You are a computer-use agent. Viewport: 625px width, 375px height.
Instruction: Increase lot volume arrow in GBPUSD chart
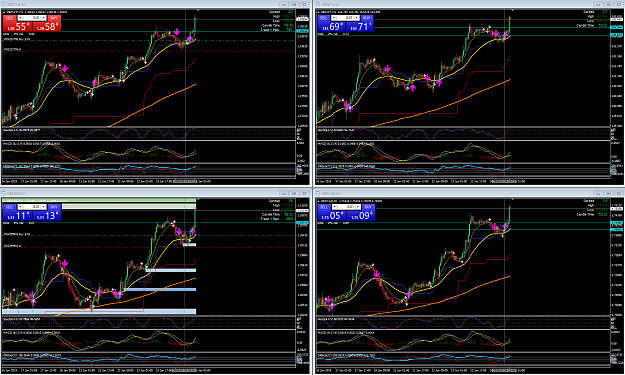pyautogui.click(x=43, y=207)
